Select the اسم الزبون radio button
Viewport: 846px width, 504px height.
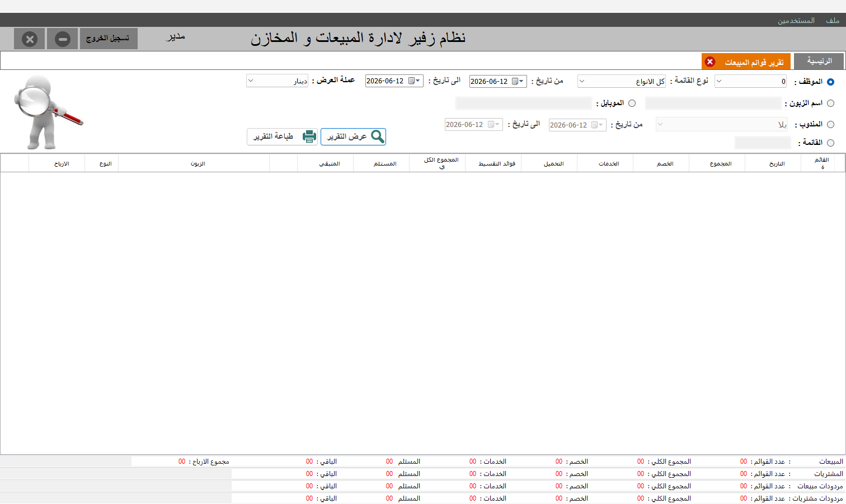point(830,103)
